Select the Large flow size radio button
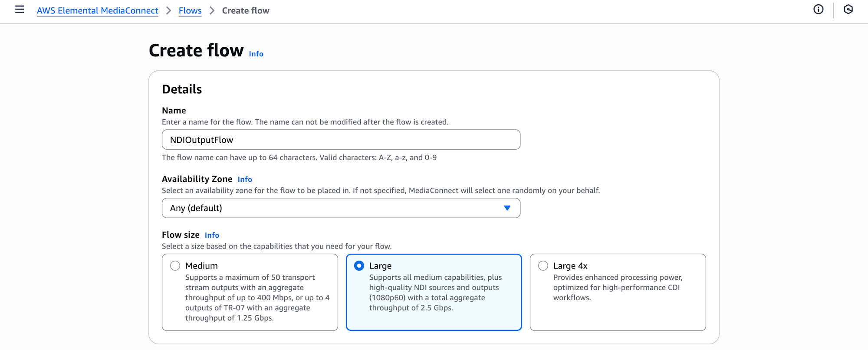Viewport: 868px width, 350px height. point(359,266)
